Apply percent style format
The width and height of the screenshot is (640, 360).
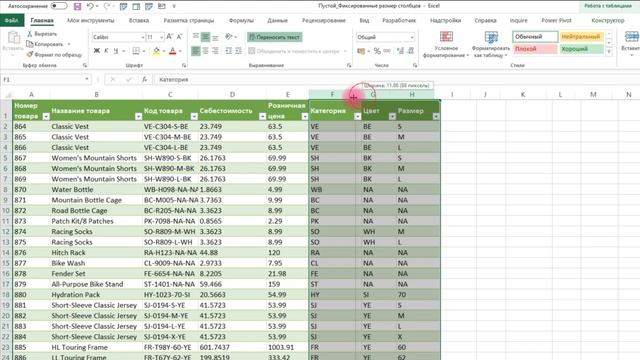377,51
